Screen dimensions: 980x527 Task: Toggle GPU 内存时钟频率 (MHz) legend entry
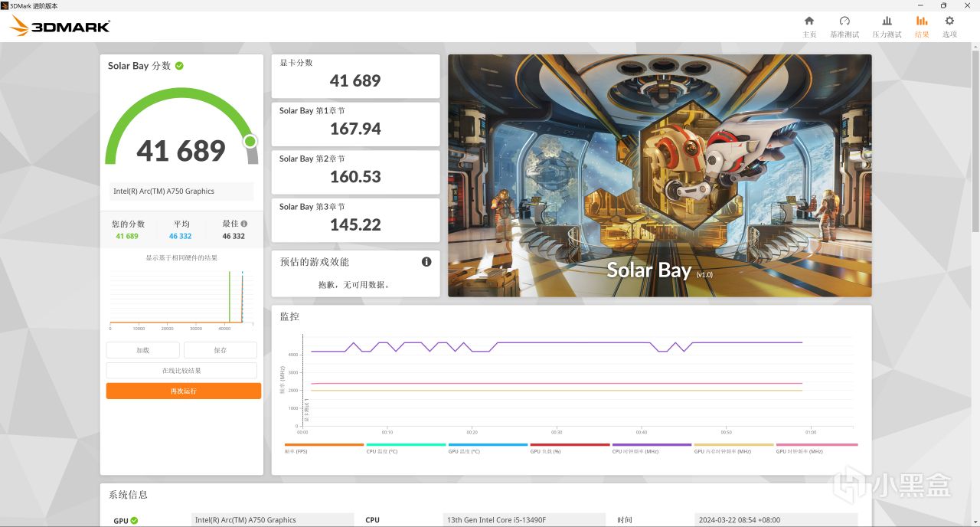click(x=733, y=448)
